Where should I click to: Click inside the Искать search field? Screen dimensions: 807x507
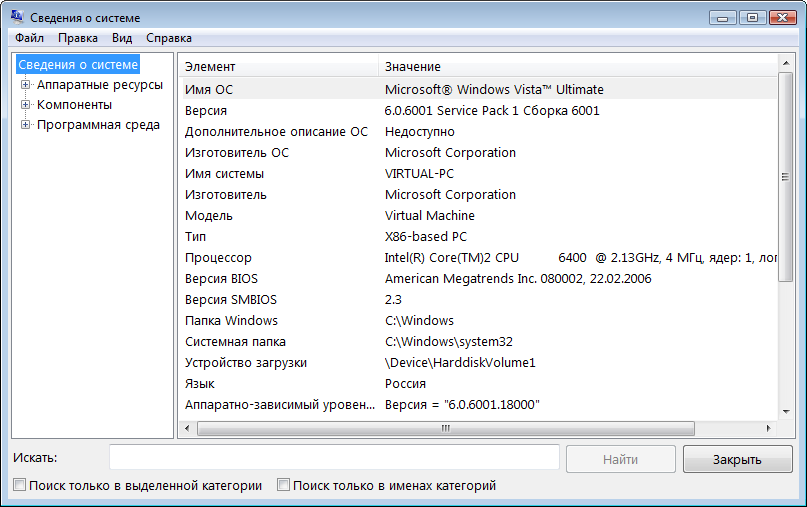click(334, 457)
